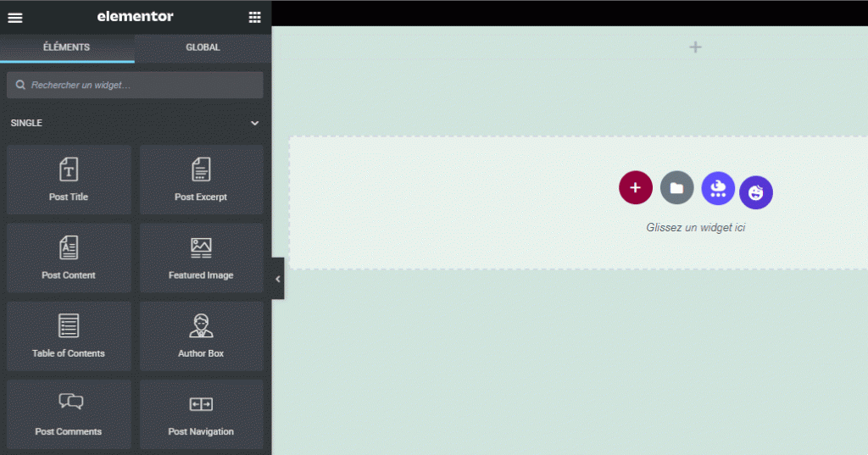Pick the Featured Image widget
This screenshot has height=455, width=868.
tap(201, 258)
